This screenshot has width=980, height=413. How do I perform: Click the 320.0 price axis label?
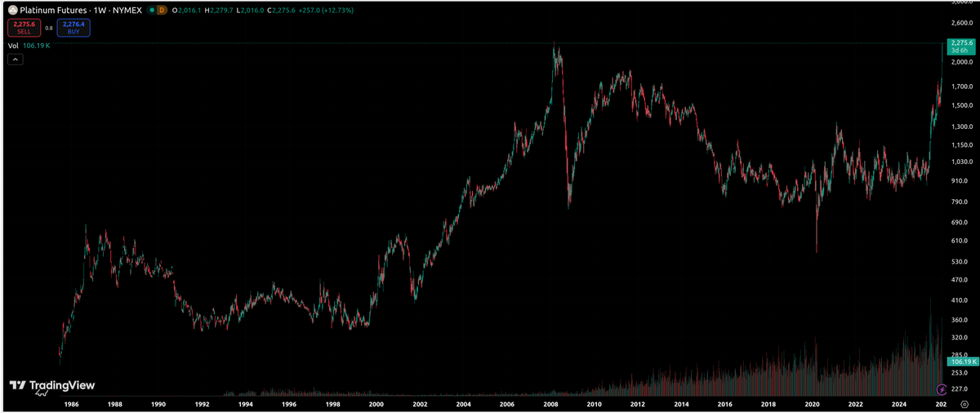pos(960,337)
